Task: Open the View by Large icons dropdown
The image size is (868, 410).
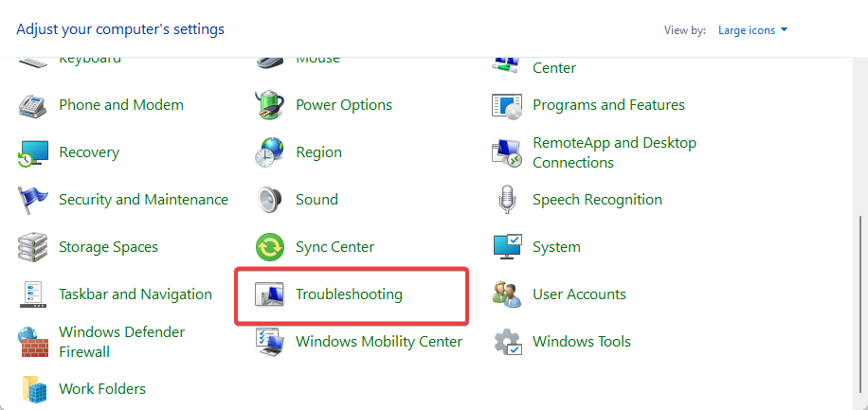Action: (752, 30)
